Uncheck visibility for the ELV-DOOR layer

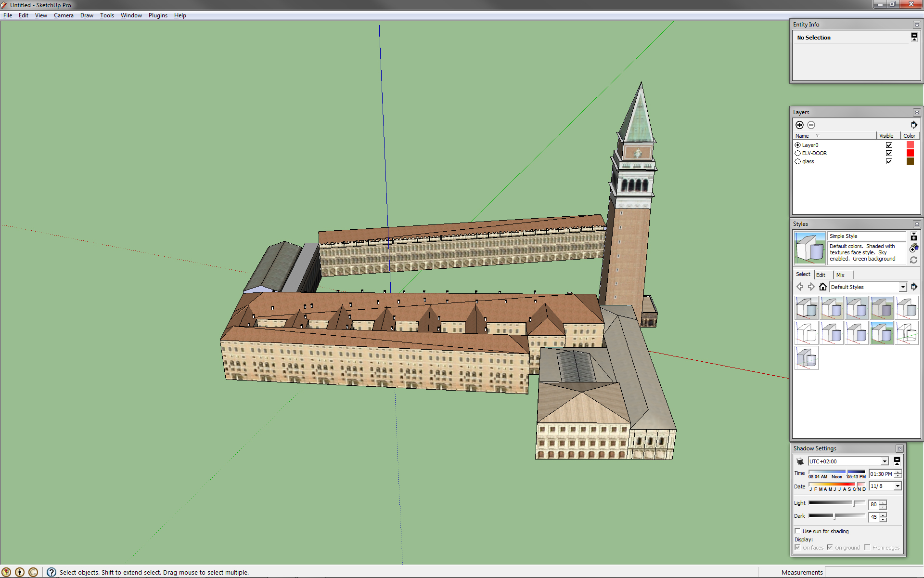(889, 153)
